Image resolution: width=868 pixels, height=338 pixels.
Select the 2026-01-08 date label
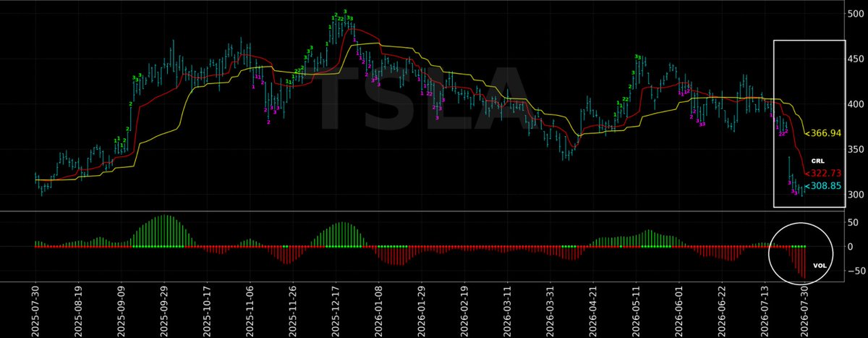coord(378,310)
